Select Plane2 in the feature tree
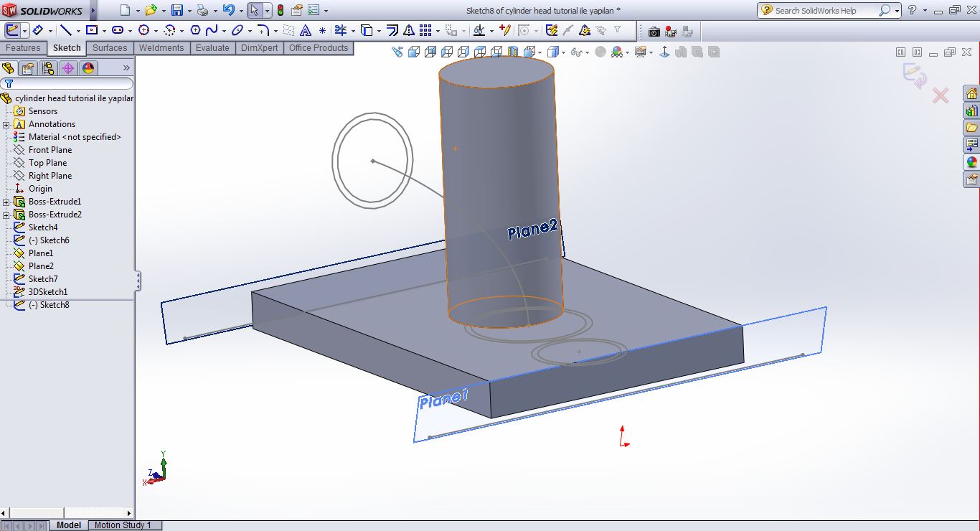 coord(41,266)
